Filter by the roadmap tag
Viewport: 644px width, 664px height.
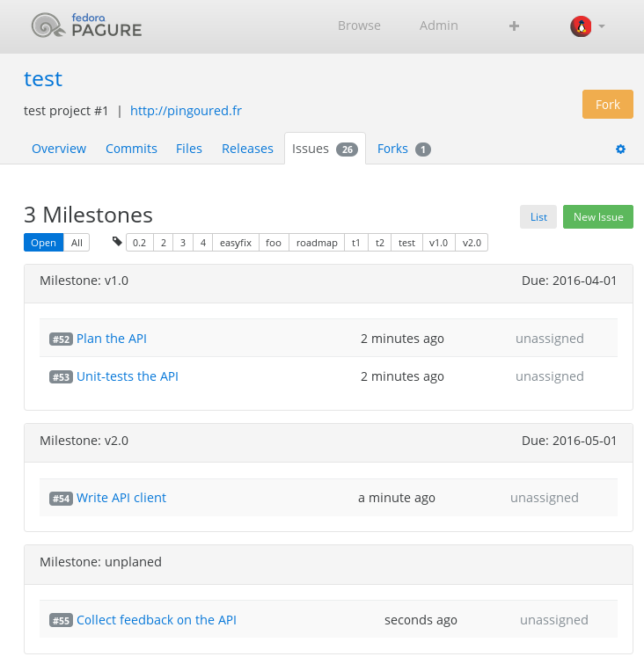point(317,243)
